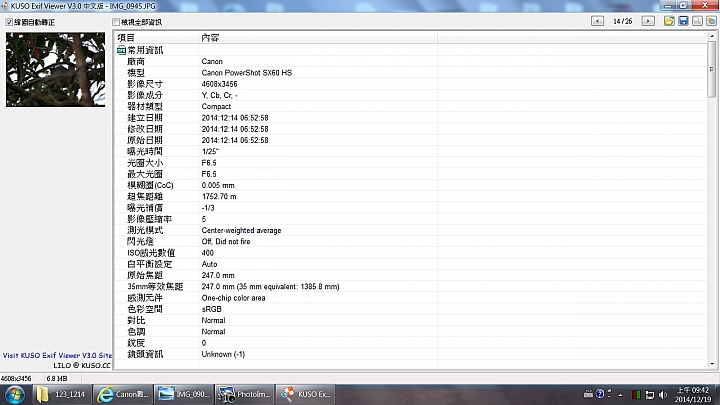Select the '1752.70 m' hyperfocal value
This screenshot has width=720, height=405.
click(x=219, y=197)
